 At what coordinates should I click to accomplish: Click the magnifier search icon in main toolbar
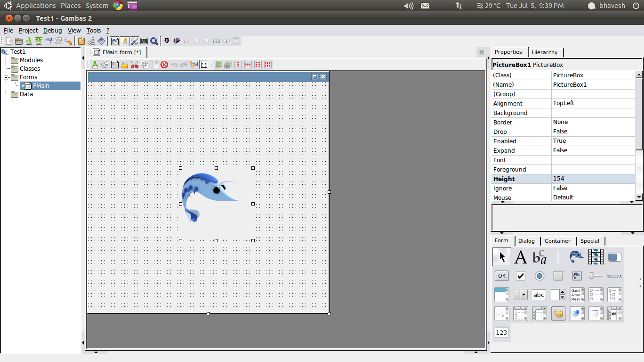[x=154, y=41]
